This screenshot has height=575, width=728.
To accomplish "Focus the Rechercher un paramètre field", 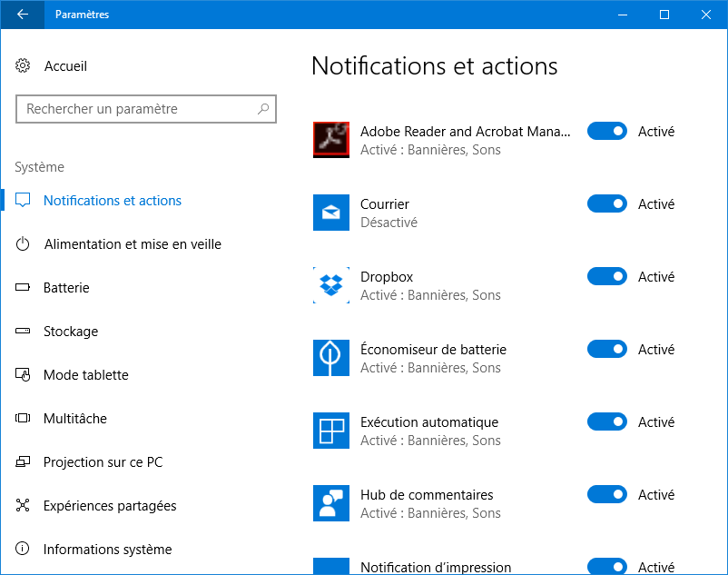I will [146, 109].
